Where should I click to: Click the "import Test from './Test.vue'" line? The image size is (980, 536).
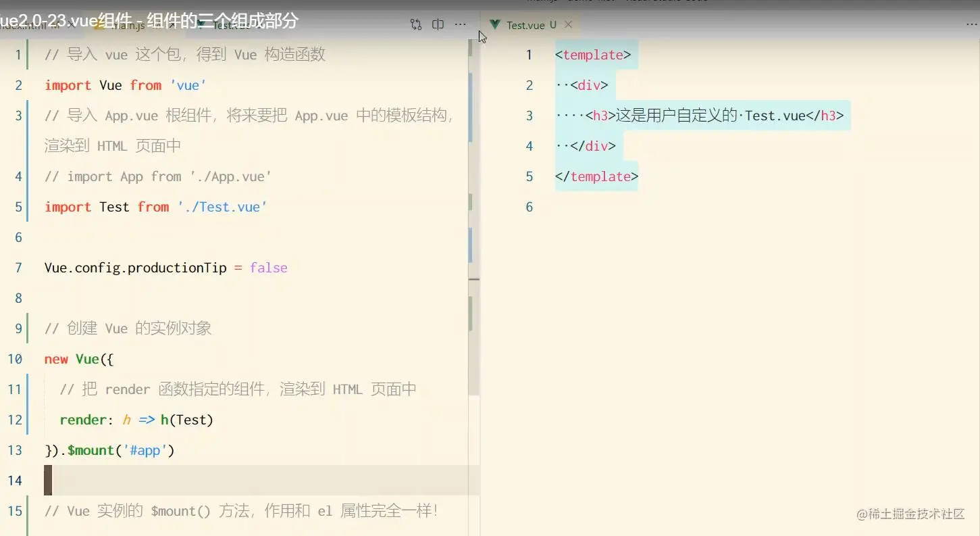(x=156, y=207)
